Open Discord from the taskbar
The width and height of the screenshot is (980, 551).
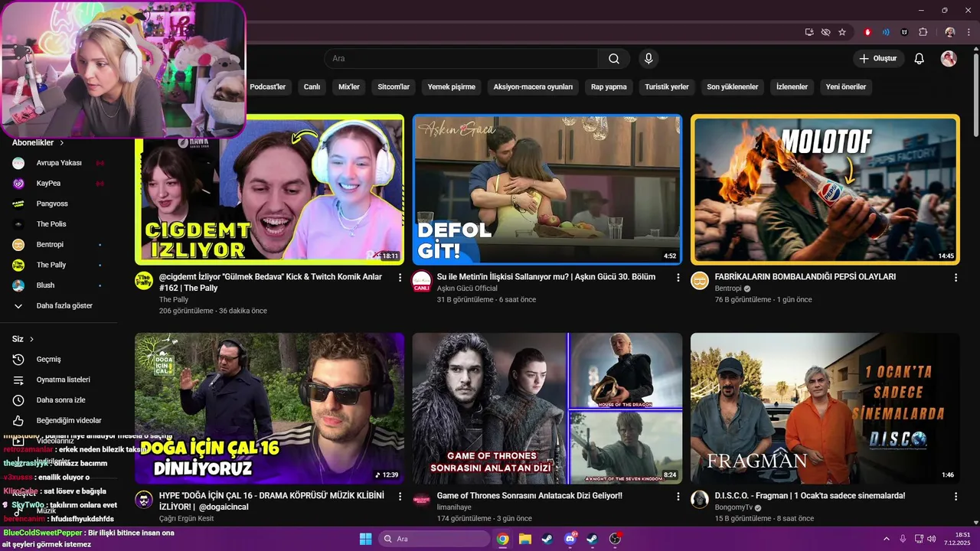pyautogui.click(x=570, y=539)
